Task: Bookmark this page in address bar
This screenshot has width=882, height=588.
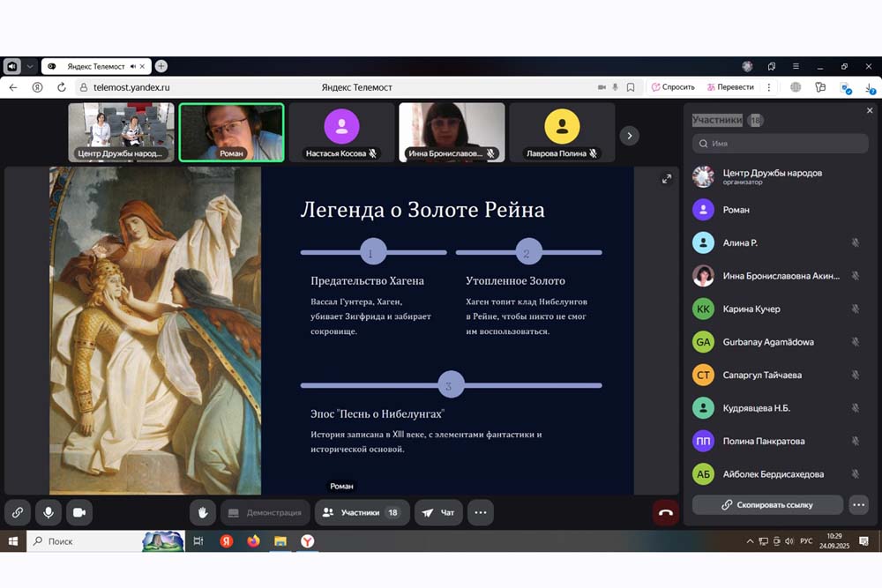Action: click(631, 87)
